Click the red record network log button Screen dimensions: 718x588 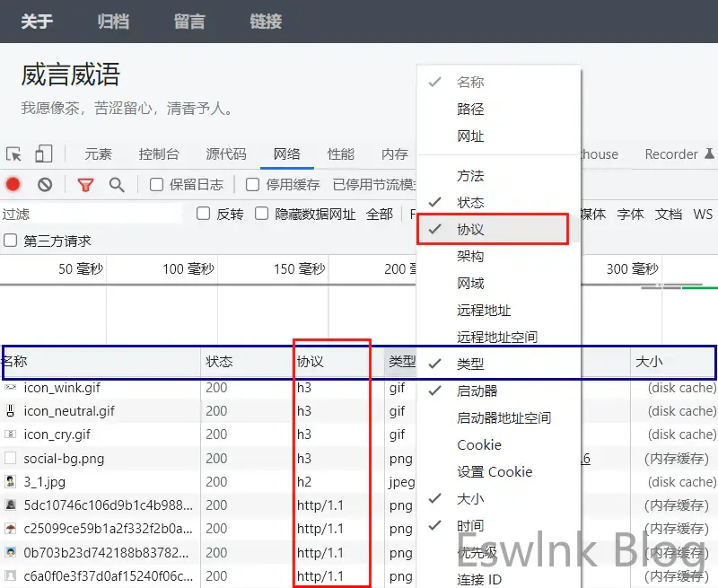click(x=13, y=185)
